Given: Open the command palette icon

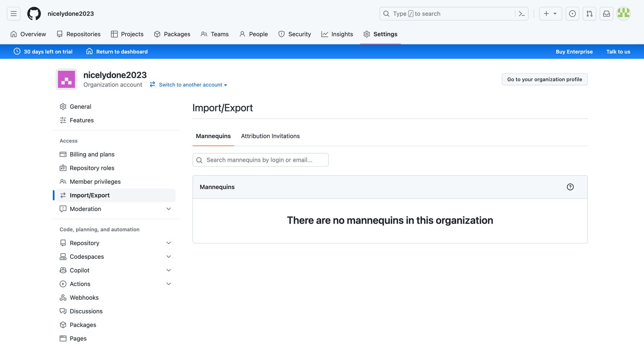Looking at the screenshot, I should (522, 14).
